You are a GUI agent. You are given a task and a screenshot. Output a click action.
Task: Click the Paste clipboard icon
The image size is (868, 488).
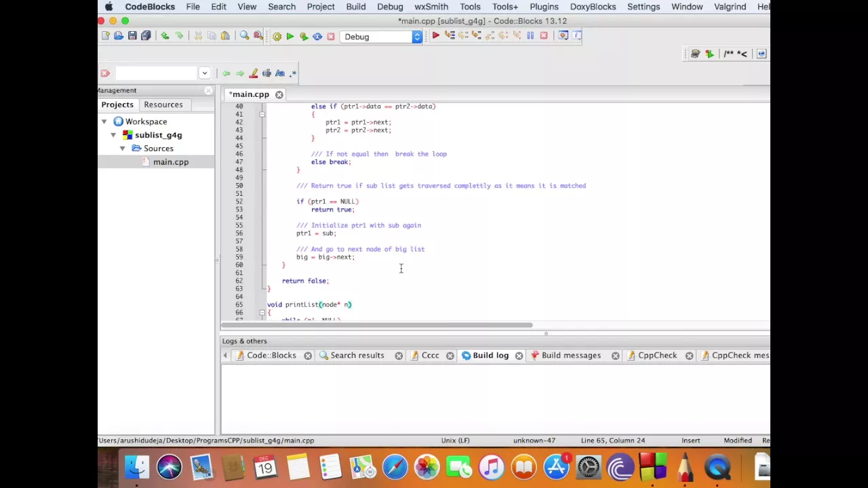click(225, 36)
